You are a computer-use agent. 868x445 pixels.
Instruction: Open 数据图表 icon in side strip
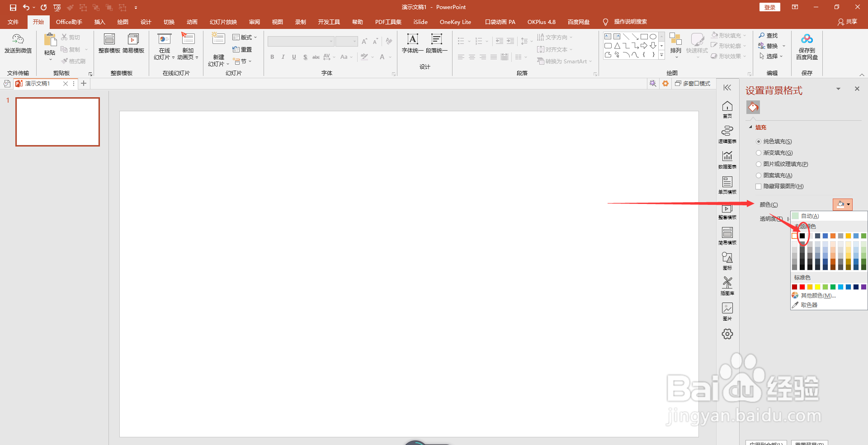pyautogui.click(x=727, y=156)
